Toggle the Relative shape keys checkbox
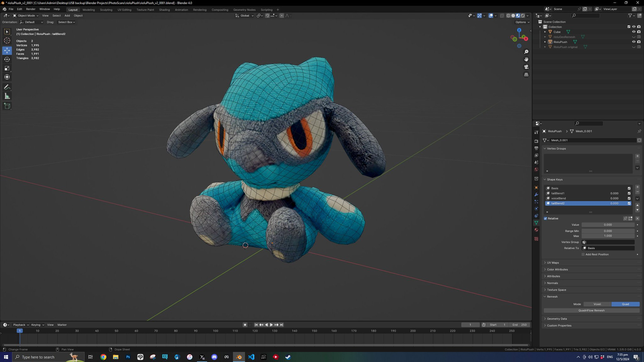 [x=545, y=218]
